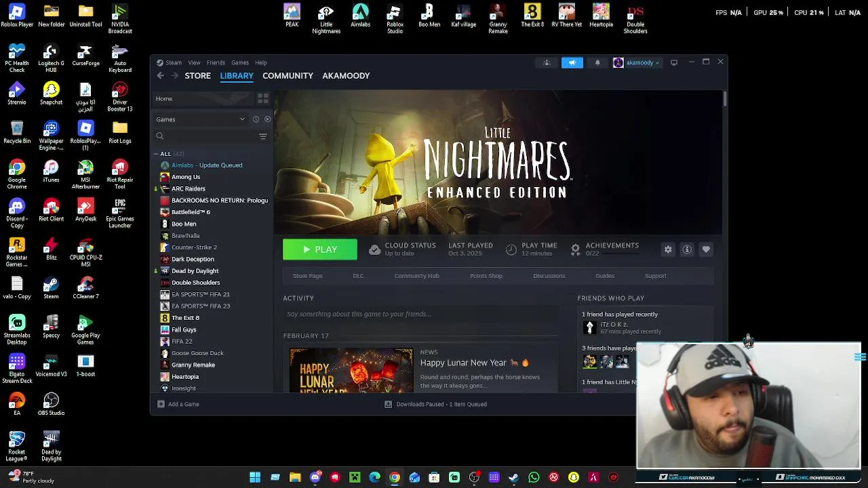Image resolution: width=868 pixels, height=488 pixels.
Task: Open the Community Hub link
Action: point(416,276)
